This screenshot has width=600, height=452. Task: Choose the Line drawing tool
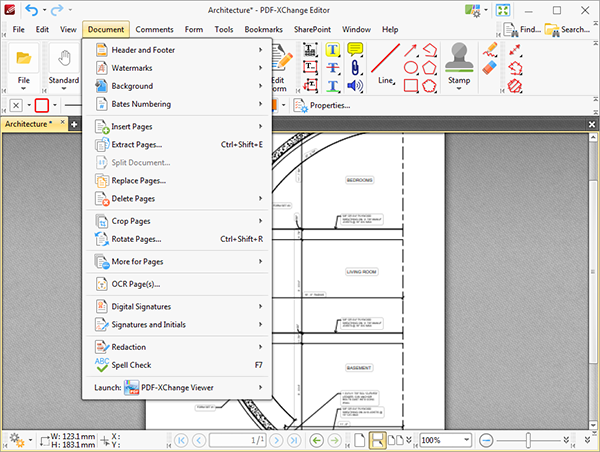386,61
